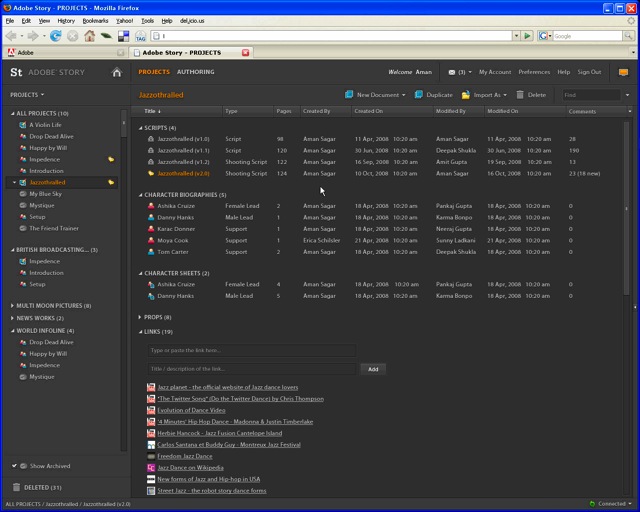Expand the MULTI MOON PICTURES group

click(x=12, y=305)
